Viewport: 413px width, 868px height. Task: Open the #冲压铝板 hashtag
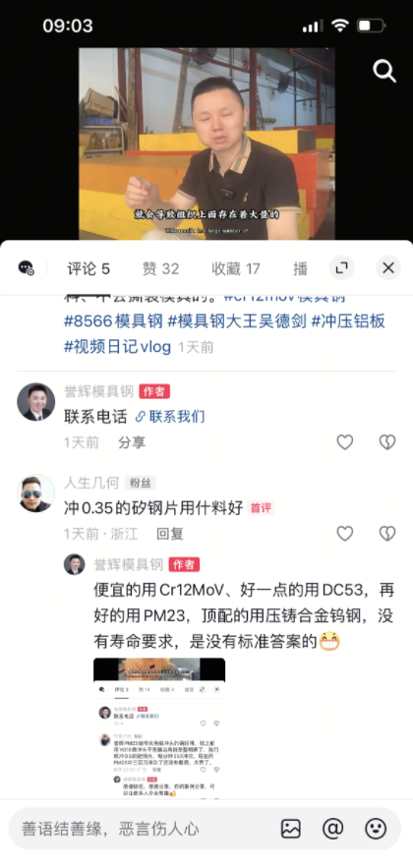point(348,321)
